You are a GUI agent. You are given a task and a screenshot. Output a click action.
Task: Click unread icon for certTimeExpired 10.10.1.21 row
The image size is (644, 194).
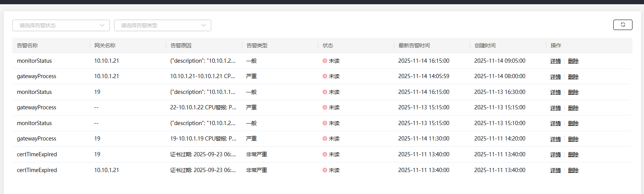(325, 170)
